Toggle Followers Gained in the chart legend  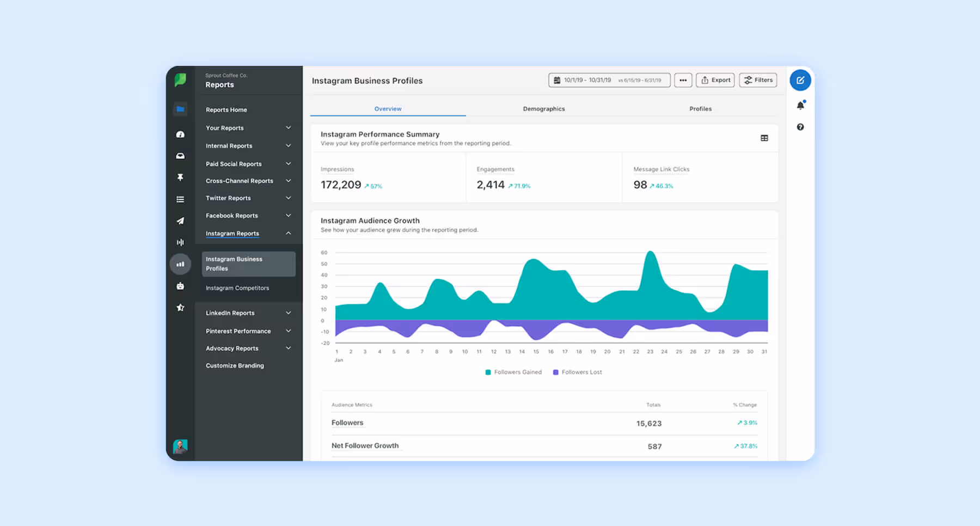point(512,372)
